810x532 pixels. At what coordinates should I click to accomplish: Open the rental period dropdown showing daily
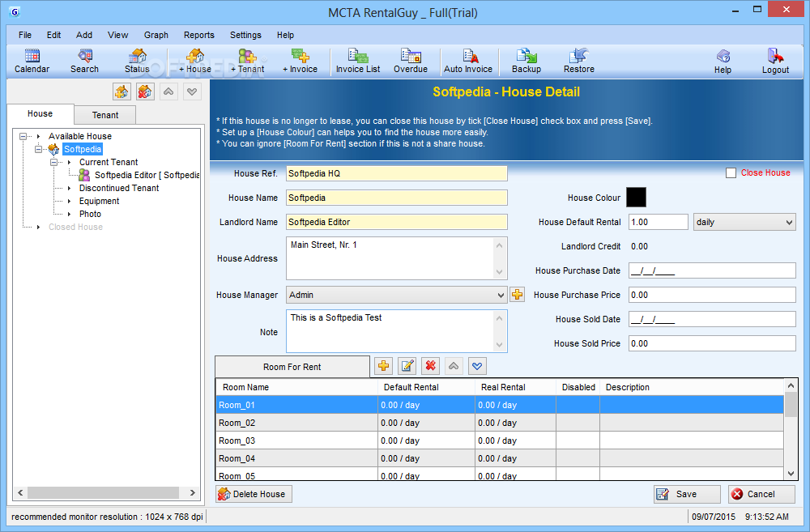point(744,222)
